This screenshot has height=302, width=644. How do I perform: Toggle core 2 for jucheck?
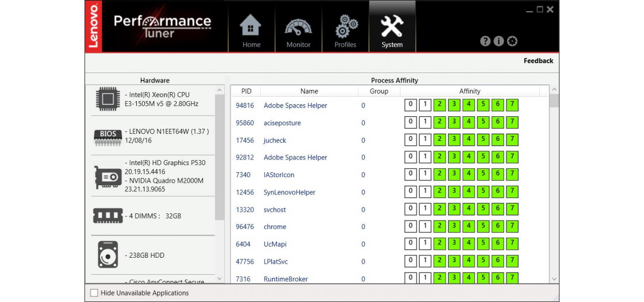pyautogui.click(x=440, y=140)
